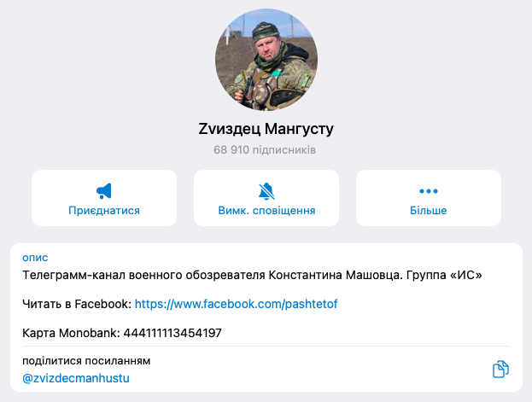The height and width of the screenshot is (402, 532).
Task: Open the facebook.com/pashtetof link
Action: pos(237,304)
